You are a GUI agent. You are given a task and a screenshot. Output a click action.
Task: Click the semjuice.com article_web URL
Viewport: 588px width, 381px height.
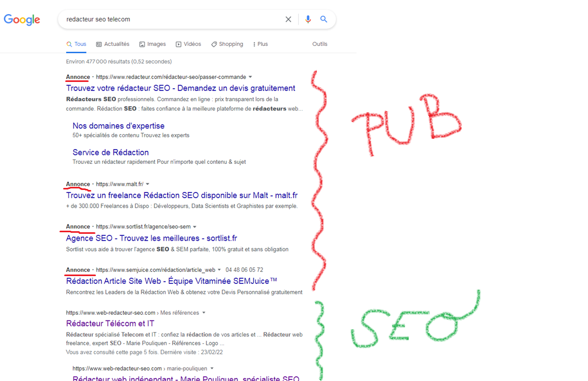pos(156,270)
